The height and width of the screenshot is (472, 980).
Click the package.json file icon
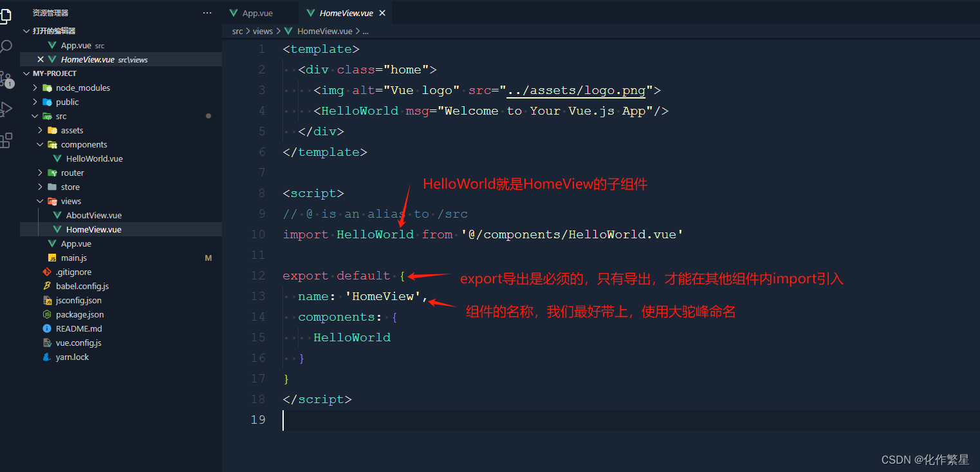click(47, 314)
